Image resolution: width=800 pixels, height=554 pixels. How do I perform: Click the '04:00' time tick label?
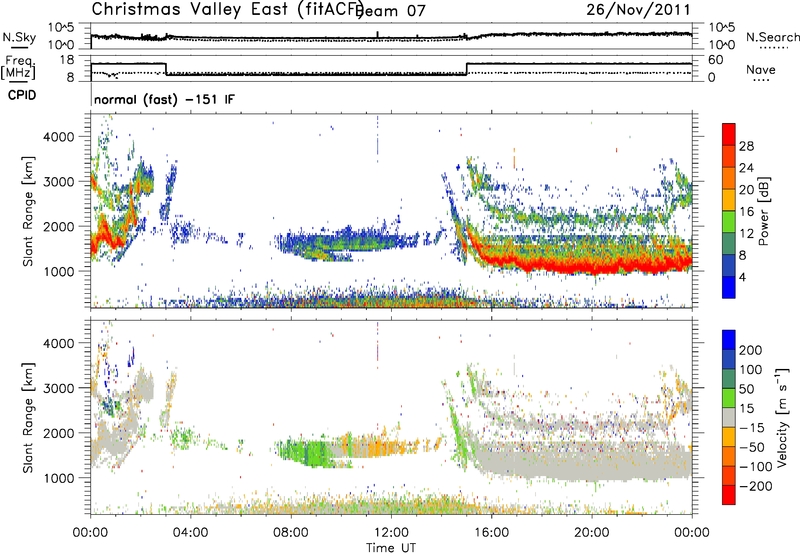click(x=190, y=533)
